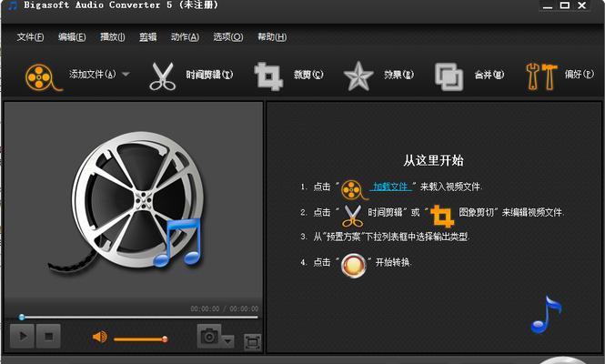Open the 选项(O) menu
Screen dimensions: 605x364
pyautogui.click(x=228, y=37)
